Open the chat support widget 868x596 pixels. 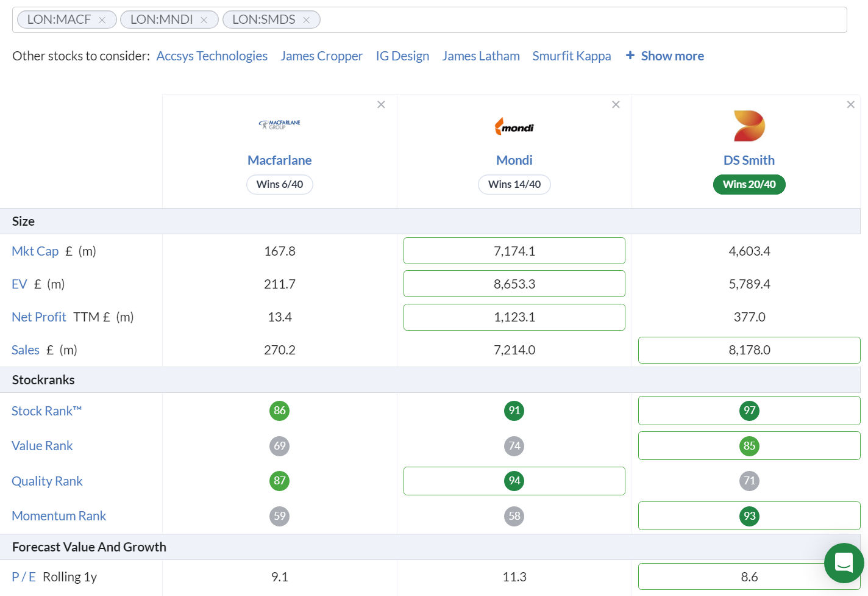[844, 562]
